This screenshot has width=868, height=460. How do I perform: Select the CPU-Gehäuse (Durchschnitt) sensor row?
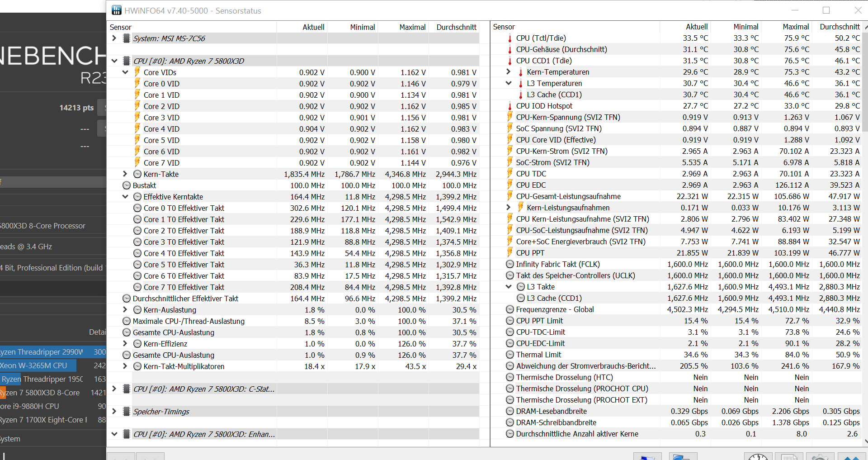[677, 49]
